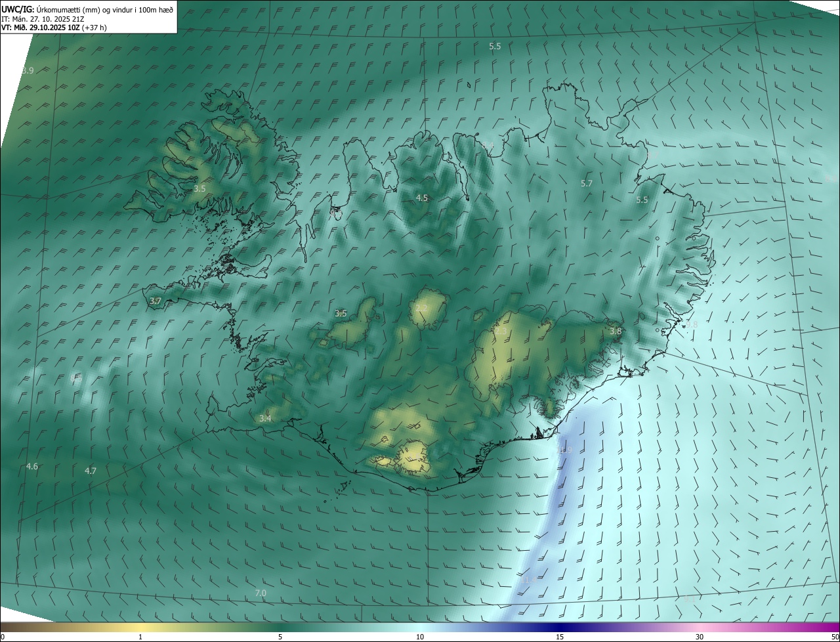The image size is (840, 642).
Task: Click the "VT: Mið. 29.10.2025 10Z (+37 h)" line
Action: pos(54,28)
